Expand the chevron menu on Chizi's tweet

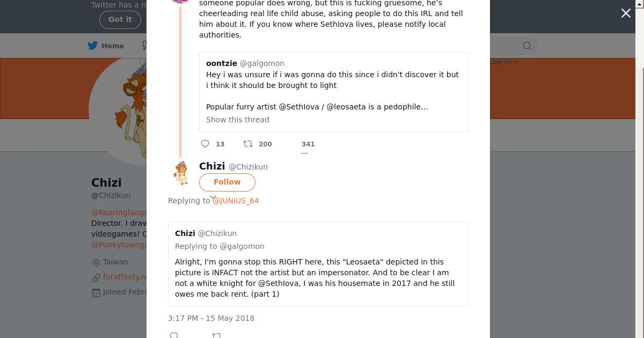[x=213, y=197]
